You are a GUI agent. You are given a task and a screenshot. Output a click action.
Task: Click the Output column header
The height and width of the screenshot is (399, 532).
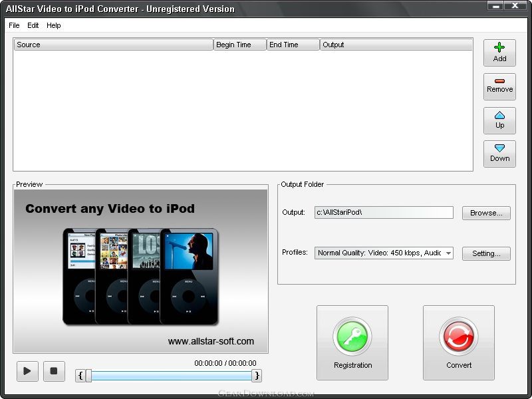[x=396, y=45]
